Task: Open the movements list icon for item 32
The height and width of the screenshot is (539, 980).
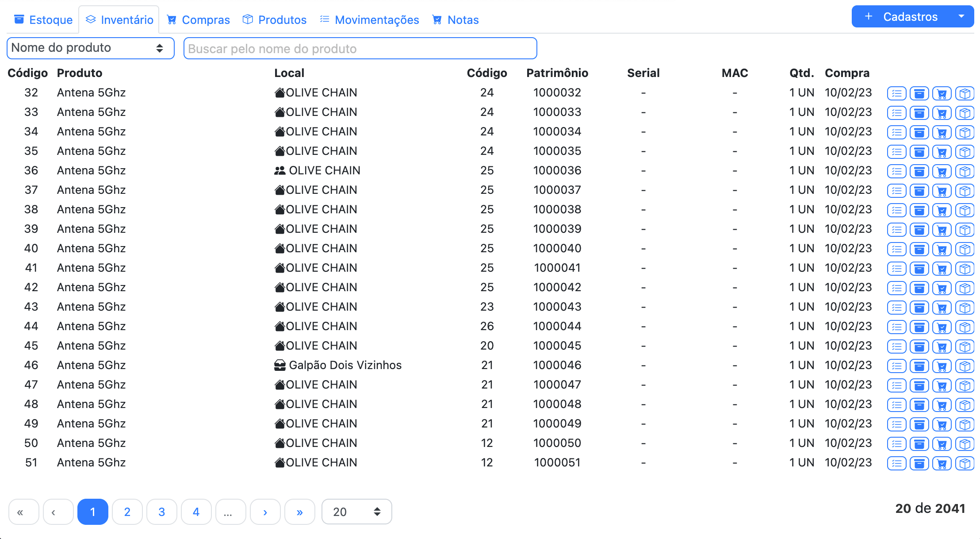Action: pyautogui.click(x=896, y=93)
